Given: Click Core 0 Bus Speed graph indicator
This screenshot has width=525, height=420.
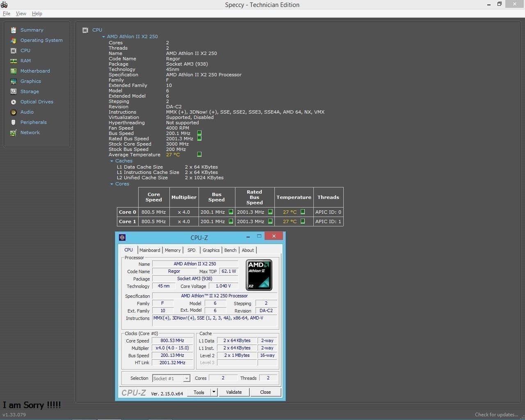Looking at the screenshot, I should click(231, 212).
